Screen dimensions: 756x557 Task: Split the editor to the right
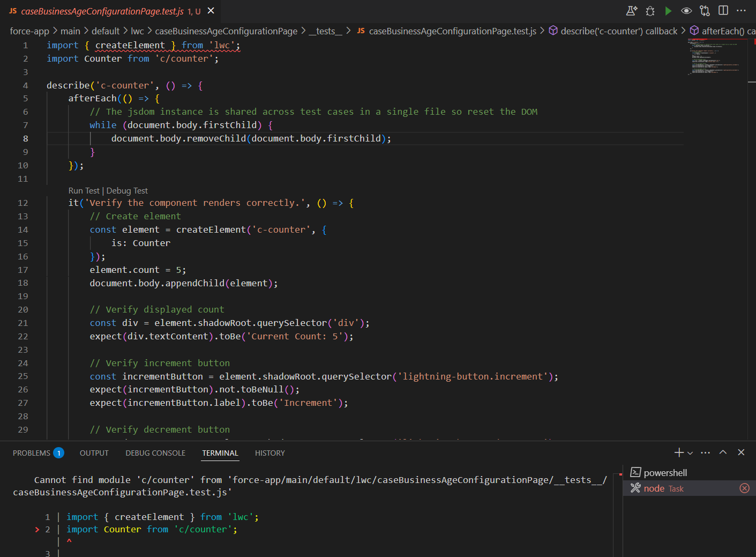tap(723, 11)
